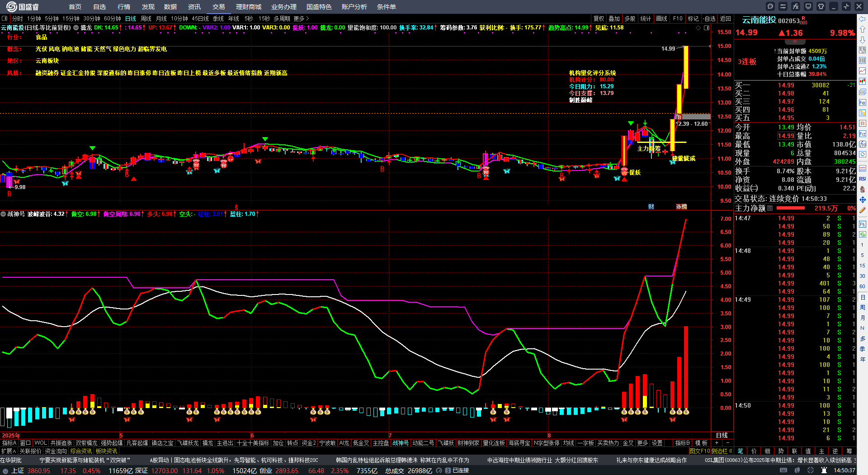Screen dimensions: 868x475
Task: Toggle 多股 multi-stock view
Action: [x=630, y=19]
